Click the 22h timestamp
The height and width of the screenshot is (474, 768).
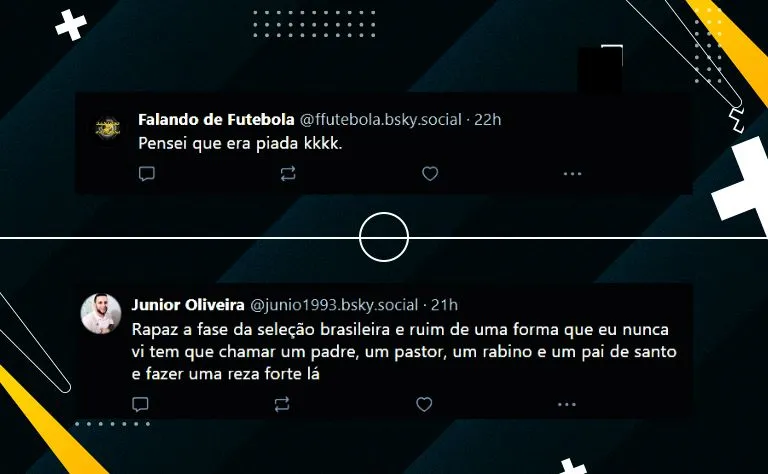pyautogui.click(x=487, y=119)
